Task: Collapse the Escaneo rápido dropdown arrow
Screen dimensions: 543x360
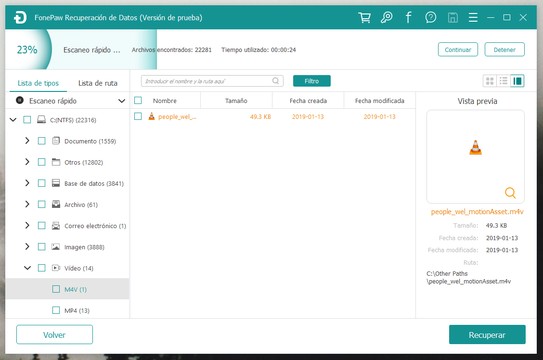Action: [x=122, y=101]
